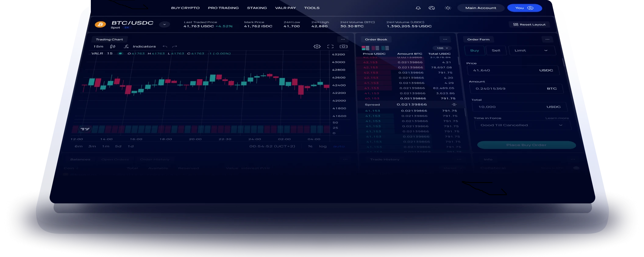Toggle the light theme sun icon

tap(448, 8)
